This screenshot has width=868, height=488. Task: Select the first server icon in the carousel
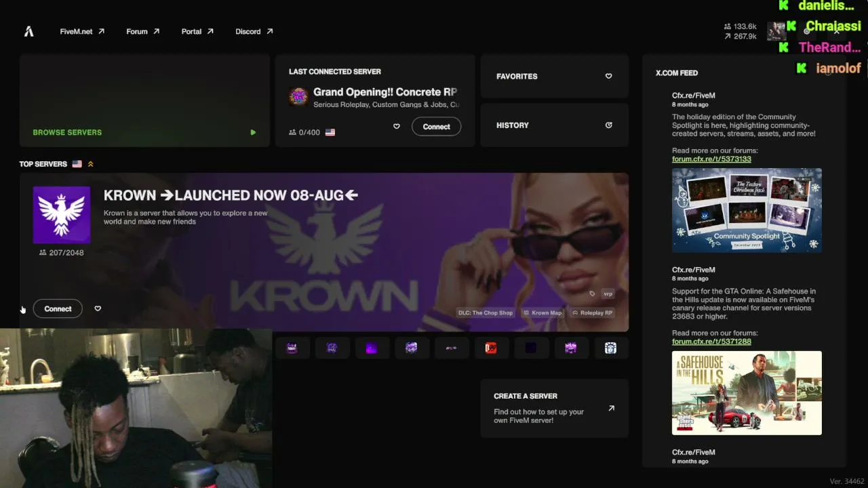(292, 348)
